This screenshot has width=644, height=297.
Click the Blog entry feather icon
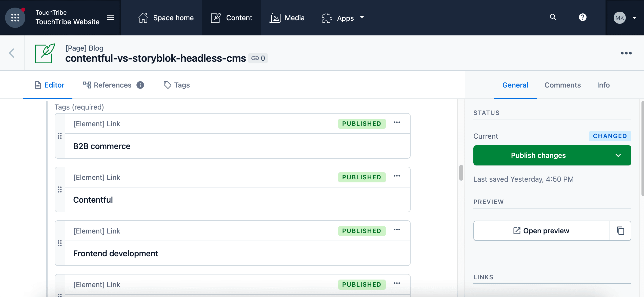click(45, 53)
